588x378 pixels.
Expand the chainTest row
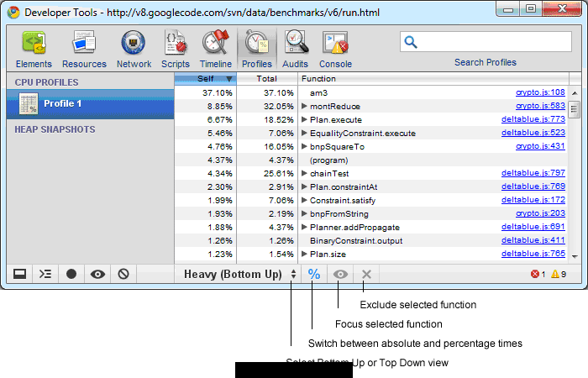pos(304,173)
